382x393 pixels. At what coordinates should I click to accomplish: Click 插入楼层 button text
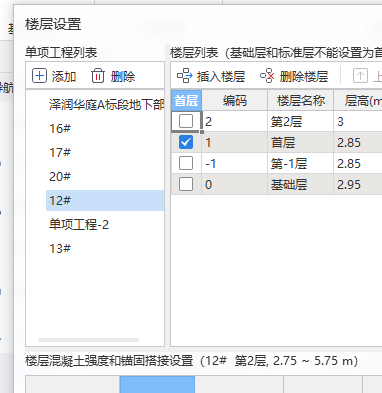point(221,77)
